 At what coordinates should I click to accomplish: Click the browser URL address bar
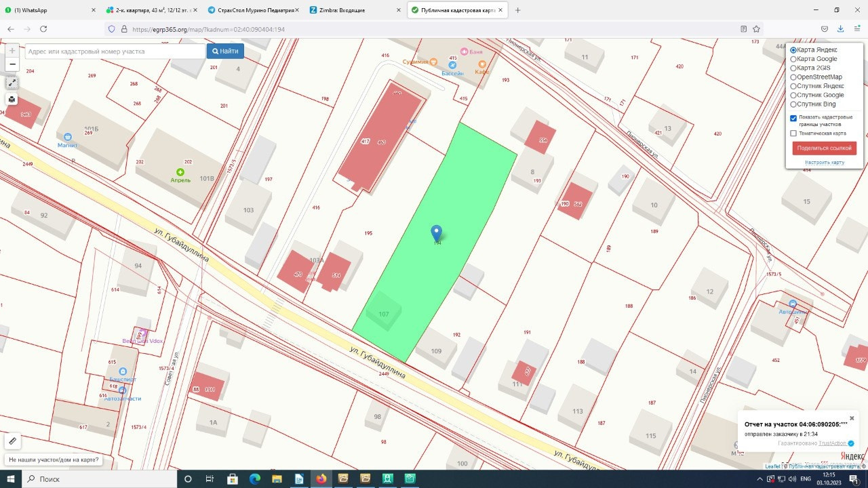(x=434, y=29)
